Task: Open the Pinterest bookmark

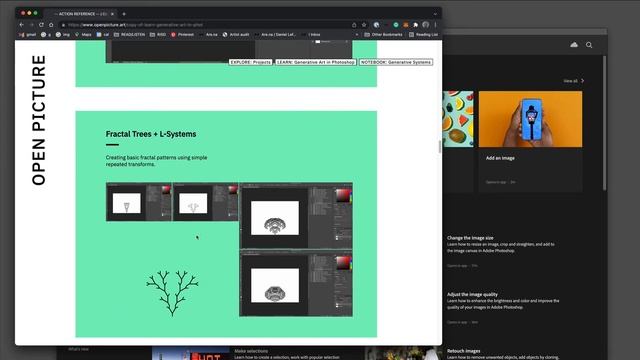Action: click(x=182, y=35)
